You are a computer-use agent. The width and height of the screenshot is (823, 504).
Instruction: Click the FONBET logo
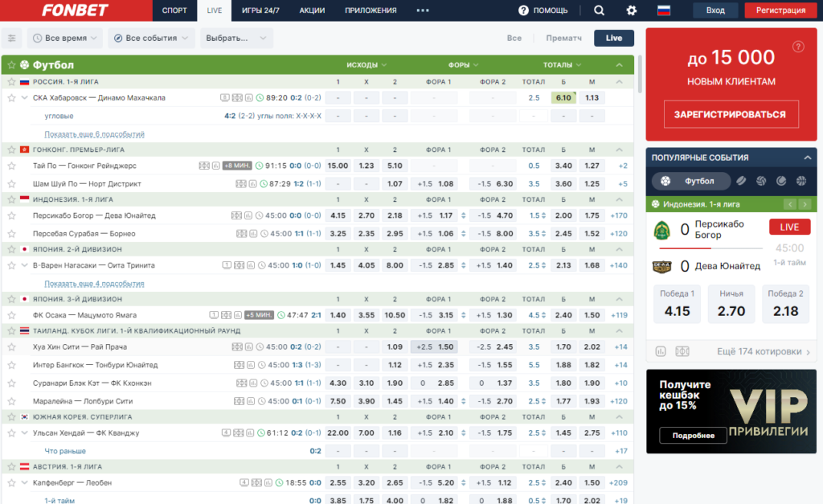click(76, 10)
